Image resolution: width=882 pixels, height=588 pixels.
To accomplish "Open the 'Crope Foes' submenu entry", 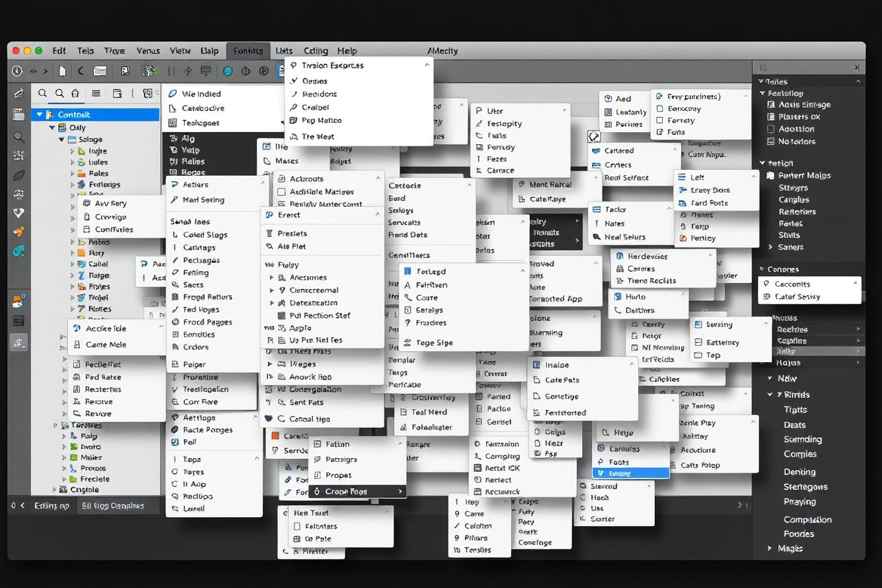I will pos(357,491).
